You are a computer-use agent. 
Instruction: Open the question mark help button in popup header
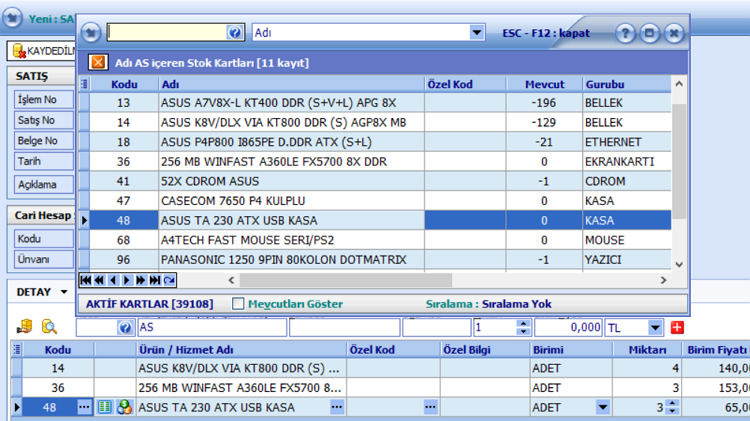625,33
